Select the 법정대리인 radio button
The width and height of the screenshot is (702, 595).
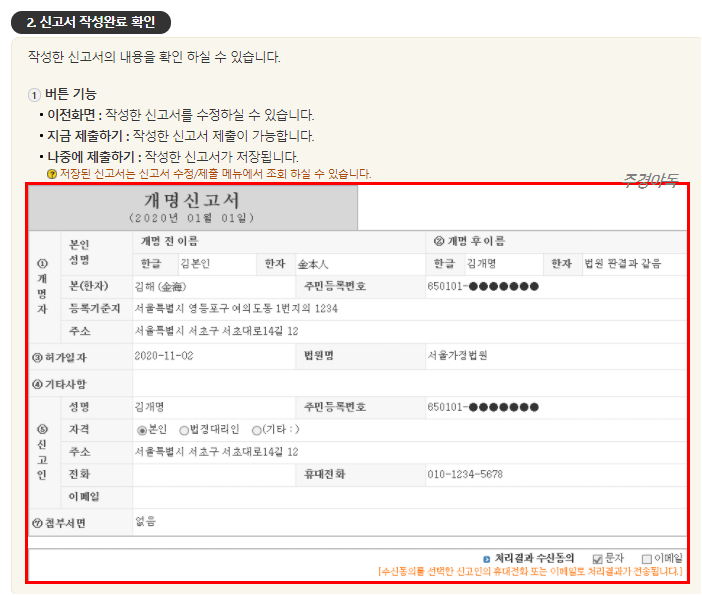pyautogui.click(x=184, y=431)
